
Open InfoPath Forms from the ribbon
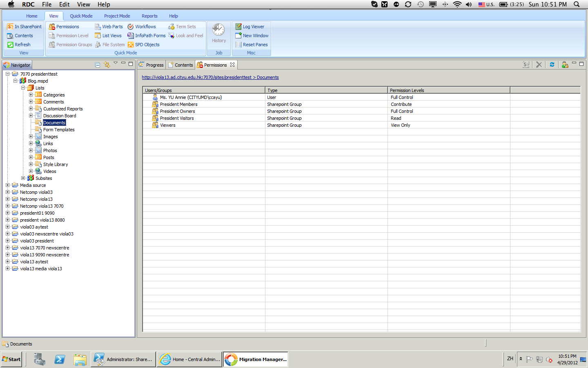pyautogui.click(x=147, y=36)
